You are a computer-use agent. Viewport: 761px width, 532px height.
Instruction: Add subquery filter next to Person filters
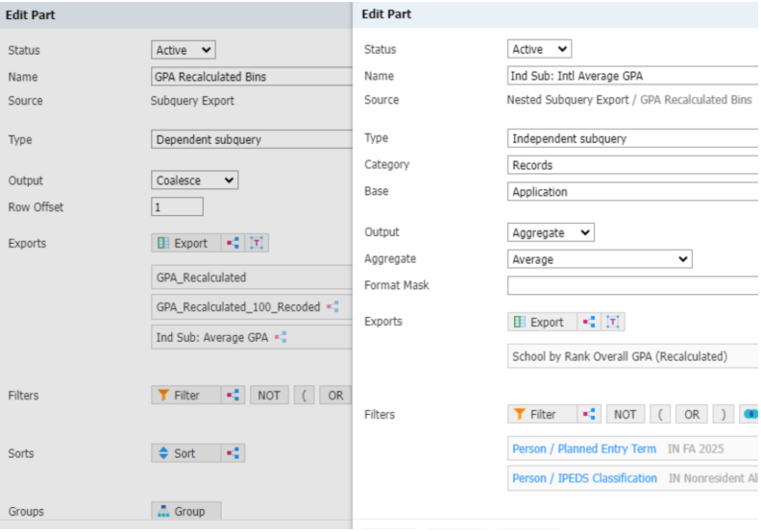click(589, 415)
